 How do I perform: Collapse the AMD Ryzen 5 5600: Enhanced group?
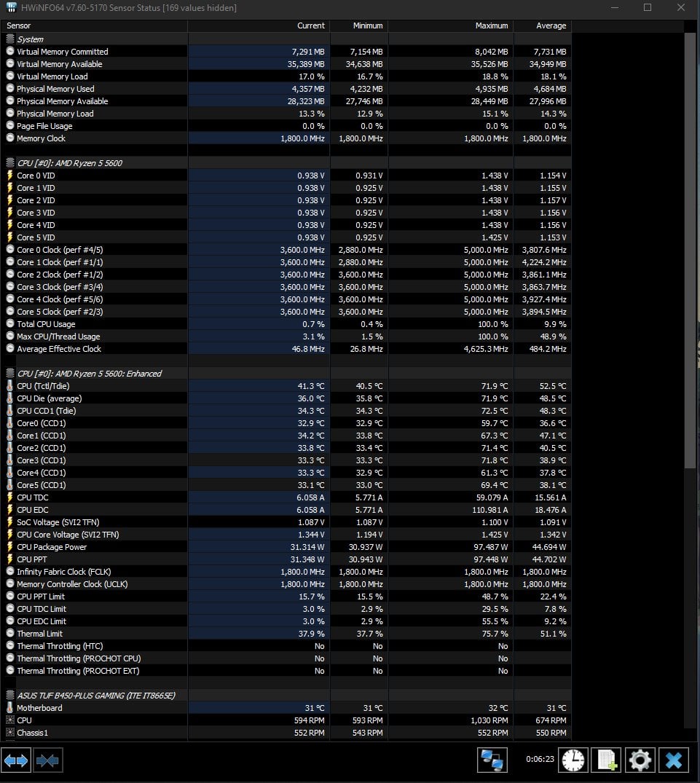point(9,373)
